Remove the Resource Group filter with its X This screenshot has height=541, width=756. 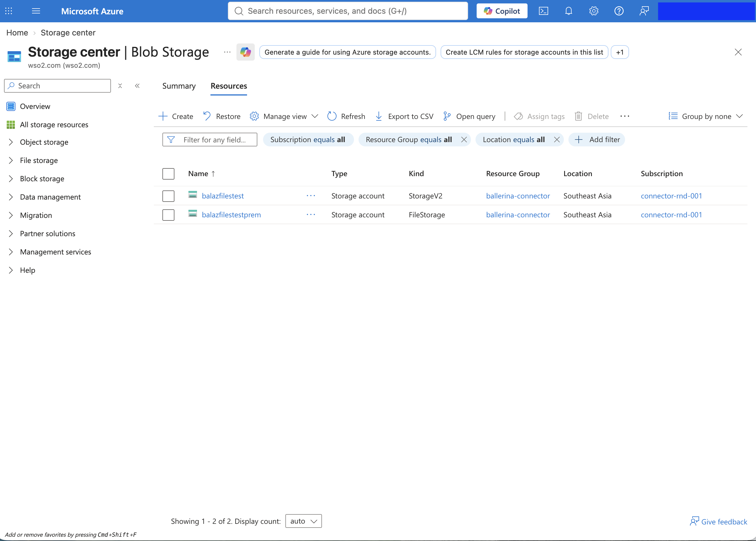coord(464,140)
